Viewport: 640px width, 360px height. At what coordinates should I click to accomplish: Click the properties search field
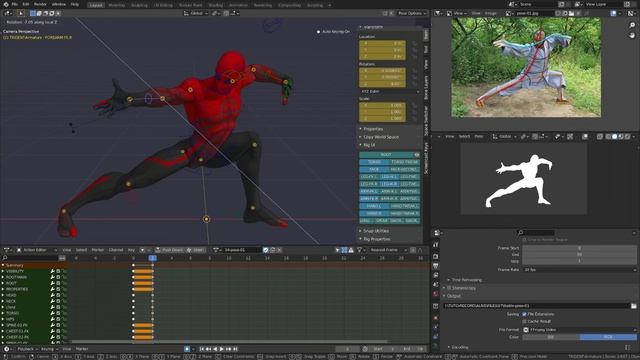point(536,233)
